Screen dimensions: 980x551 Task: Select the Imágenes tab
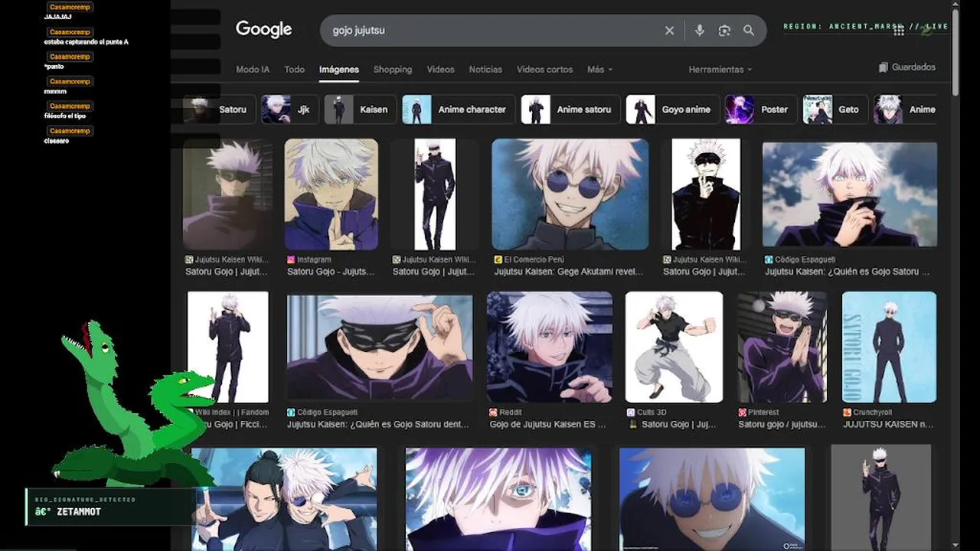tap(339, 70)
